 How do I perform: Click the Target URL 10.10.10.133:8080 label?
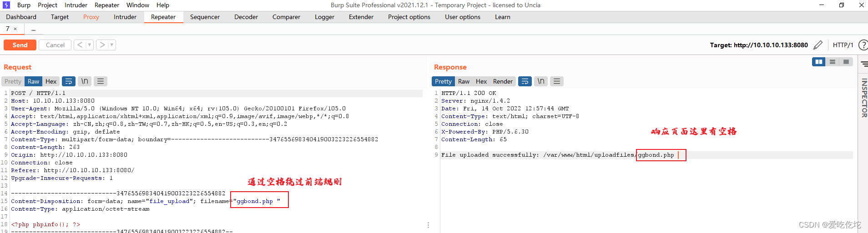pyautogui.click(x=759, y=45)
